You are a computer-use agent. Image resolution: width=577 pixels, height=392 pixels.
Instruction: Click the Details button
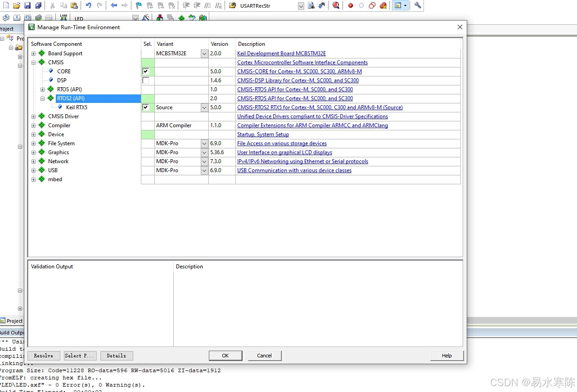click(x=117, y=356)
